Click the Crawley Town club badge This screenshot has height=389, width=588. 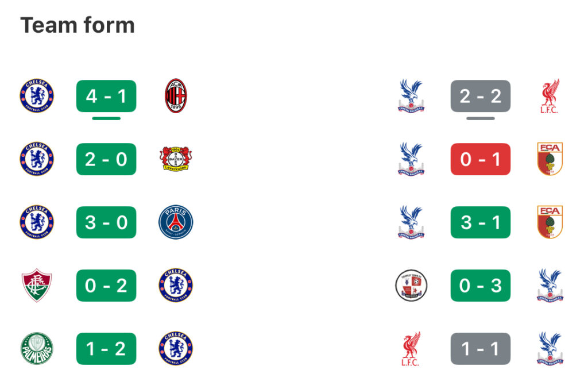tap(411, 285)
